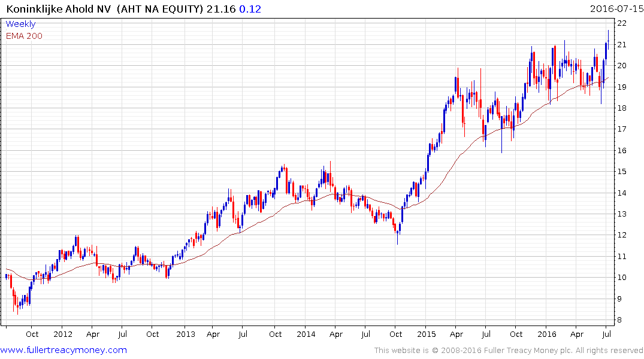
Task: Click the price axis label 16
Action: pyautogui.click(x=622, y=151)
